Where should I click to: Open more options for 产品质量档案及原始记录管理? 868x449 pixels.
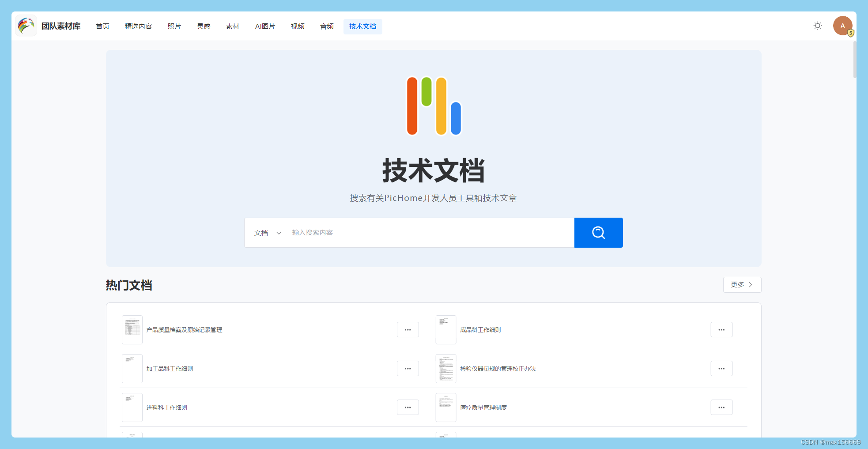408,329
